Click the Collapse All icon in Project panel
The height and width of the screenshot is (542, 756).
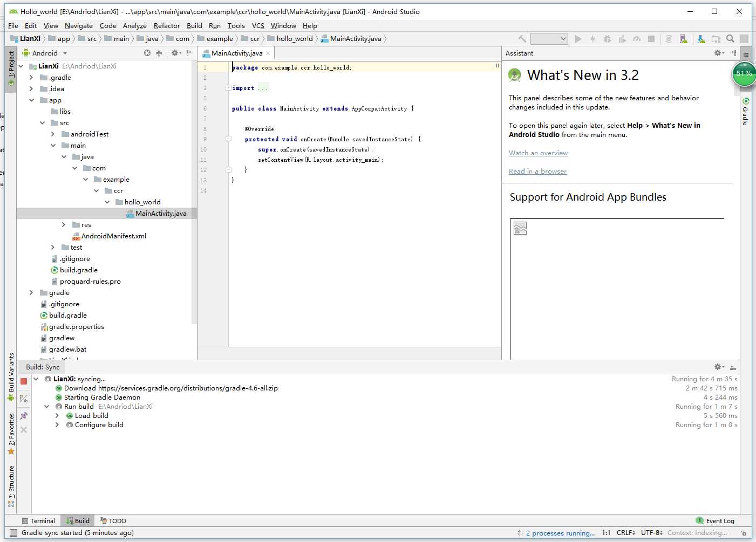pyautogui.click(x=159, y=53)
